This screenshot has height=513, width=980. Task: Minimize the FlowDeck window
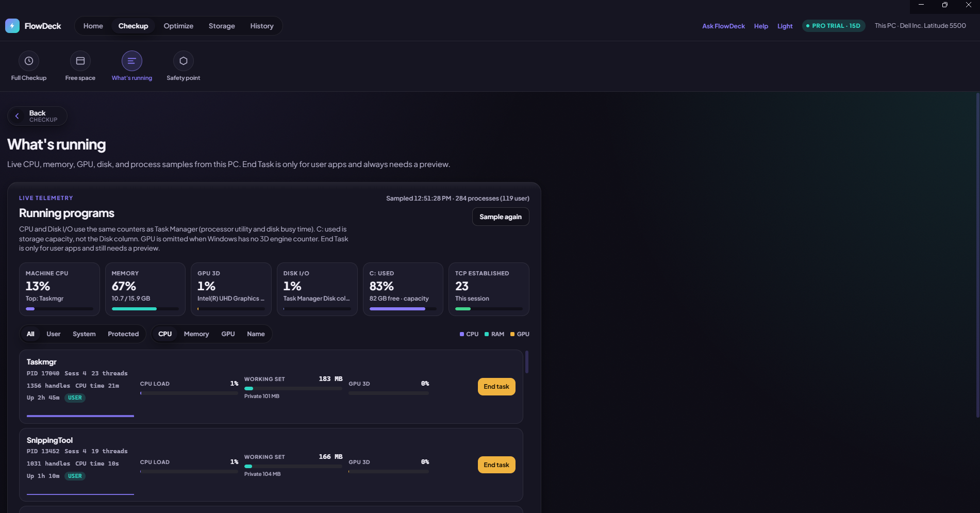tap(921, 5)
